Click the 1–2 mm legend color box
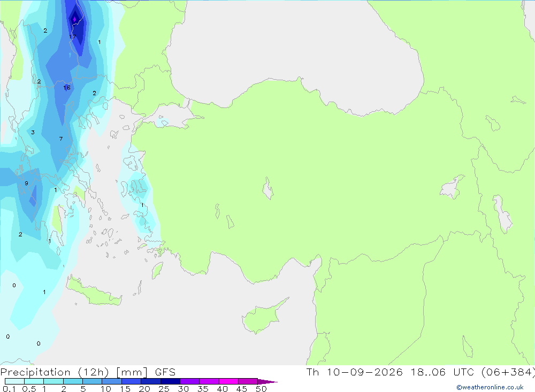 pyautogui.click(x=53, y=381)
